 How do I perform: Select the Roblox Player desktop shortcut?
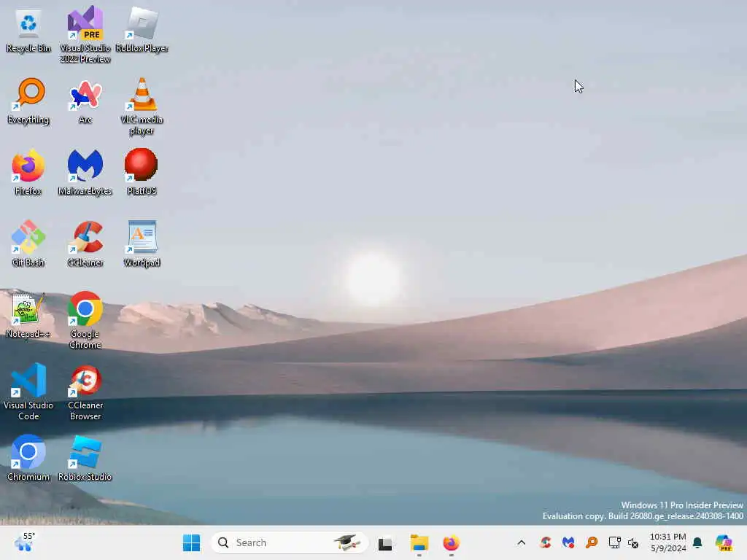(142, 29)
